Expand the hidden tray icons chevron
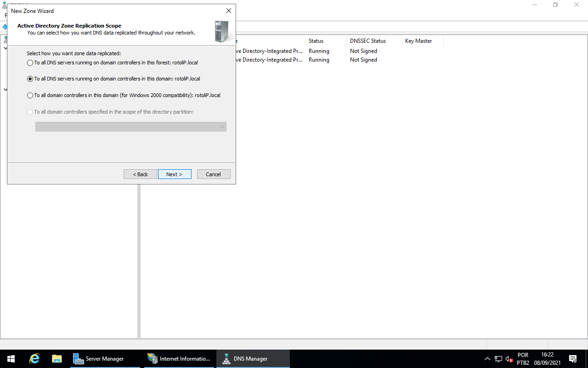The width and height of the screenshot is (588, 368). 487,359
